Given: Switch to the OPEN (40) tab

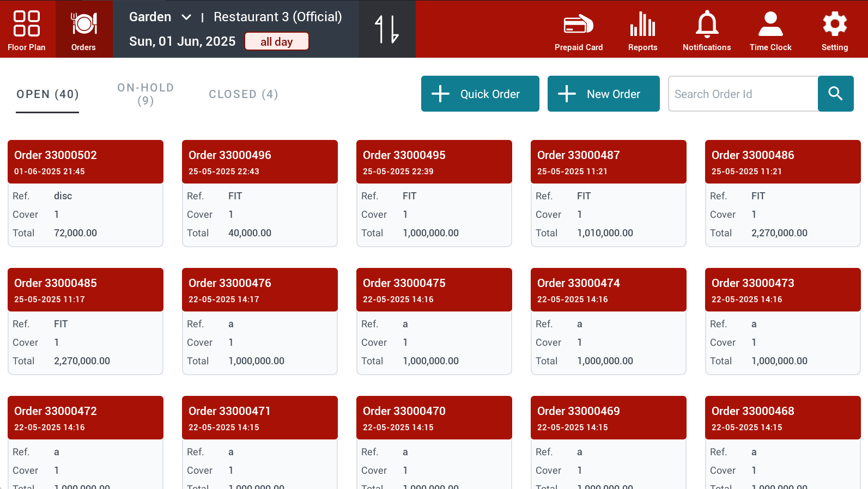Looking at the screenshot, I should [x=47, y=94].
